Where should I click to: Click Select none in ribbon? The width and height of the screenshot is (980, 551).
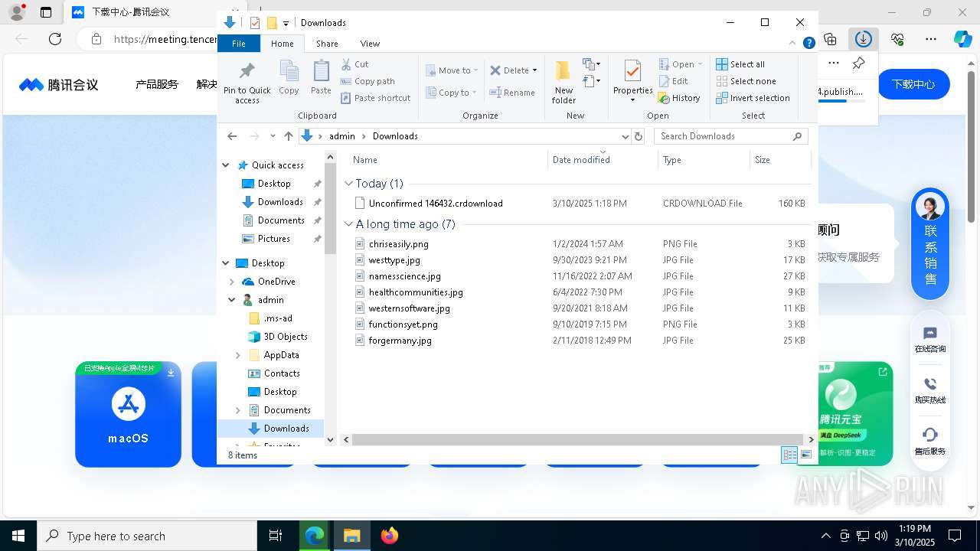click(x=746, y=81)
